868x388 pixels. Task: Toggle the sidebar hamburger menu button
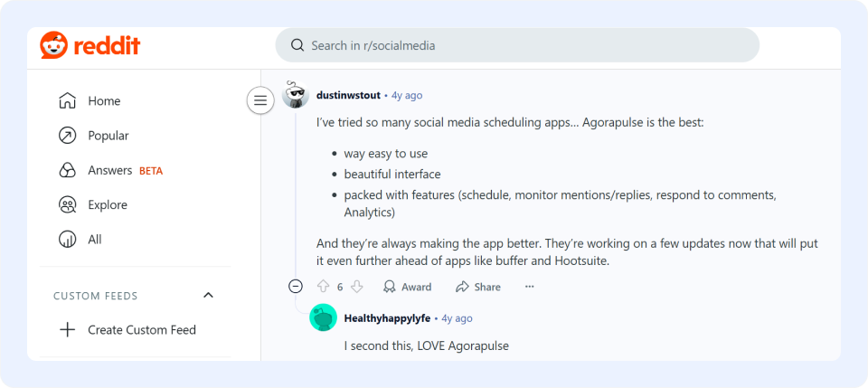click(260, 100)
